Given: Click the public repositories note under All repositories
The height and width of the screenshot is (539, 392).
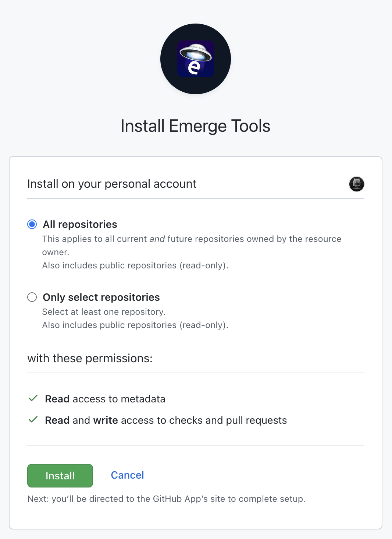Looking at the screenshot, I should coord(135,265).
